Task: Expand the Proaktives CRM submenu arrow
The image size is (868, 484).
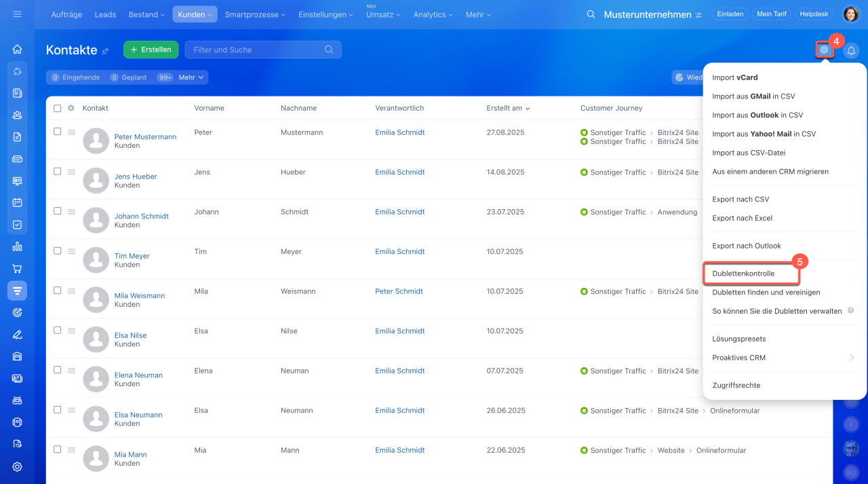Action: 852,358
